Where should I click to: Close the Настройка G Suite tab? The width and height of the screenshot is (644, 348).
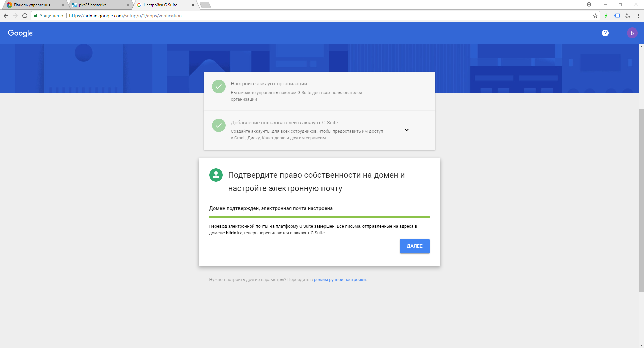click(193, 5)
